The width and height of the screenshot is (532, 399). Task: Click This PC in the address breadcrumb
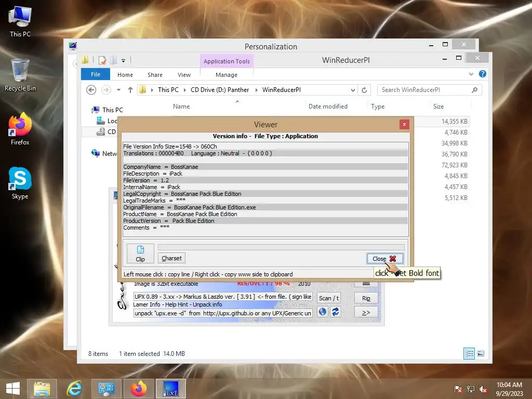tap(168, 90)
